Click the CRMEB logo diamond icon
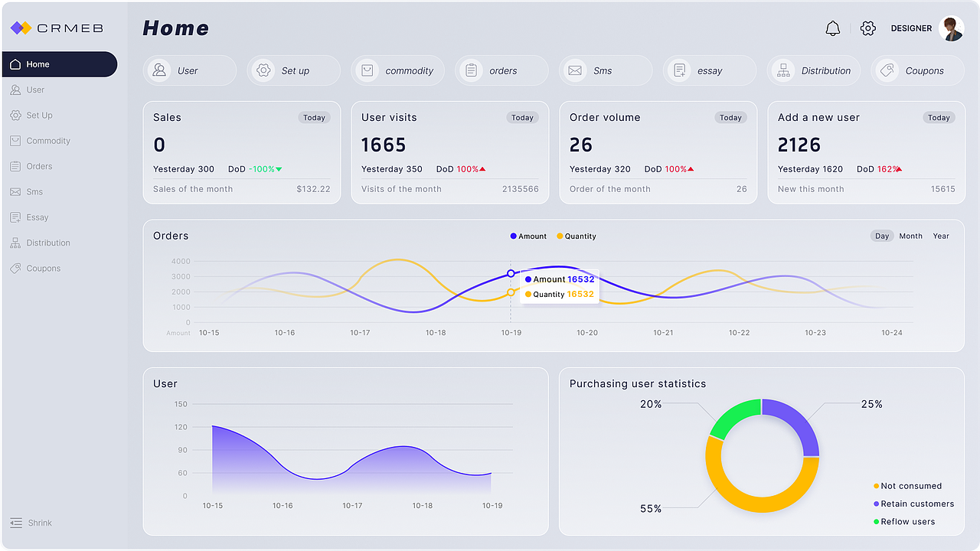980x551 pixels. coord(21,28)
